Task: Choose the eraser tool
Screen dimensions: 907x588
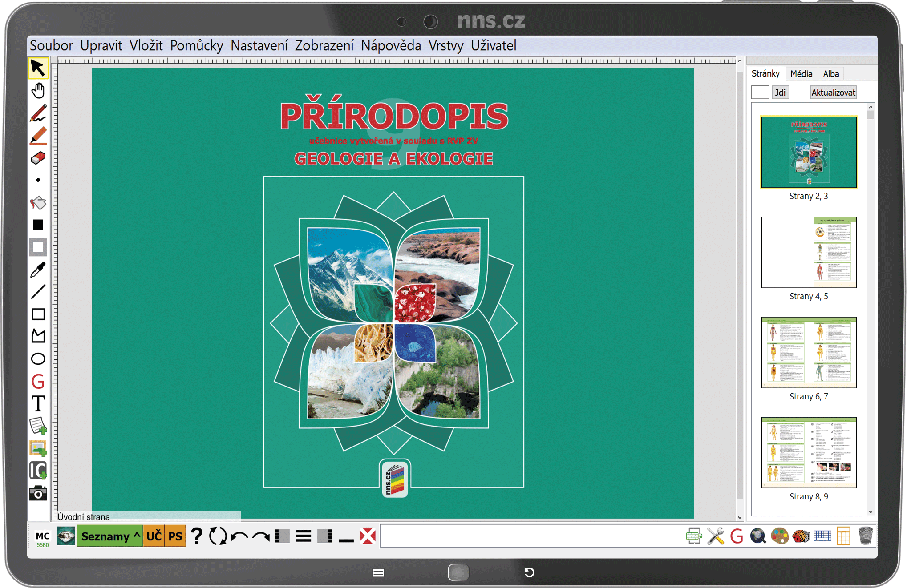Action: tap(38, 158)
